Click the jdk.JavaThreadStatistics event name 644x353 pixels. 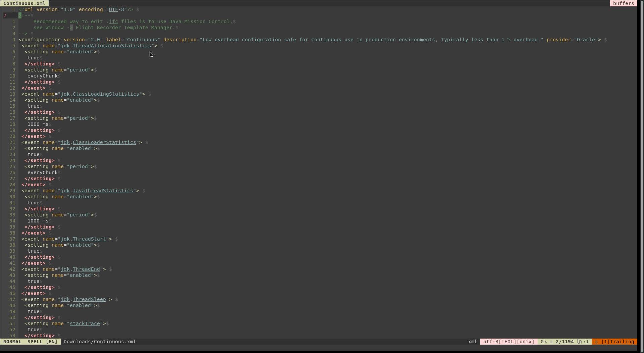[97, 191]
